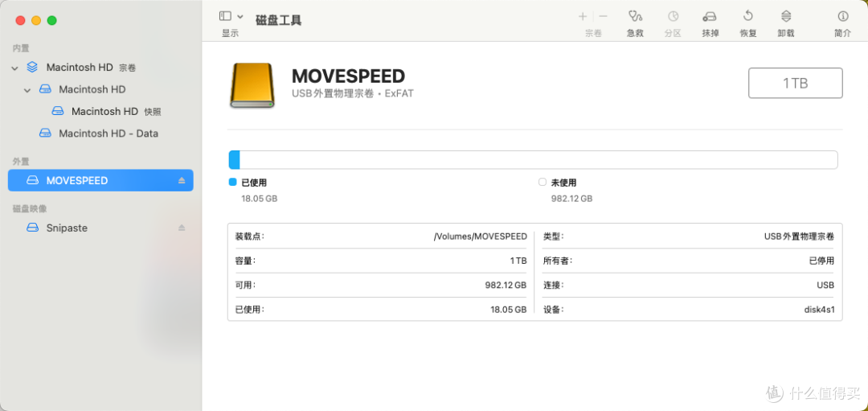Click the /Volumes/MOVESPEED mount point value
This screenshot has width=868, height=411.
(x=480, y=236)
